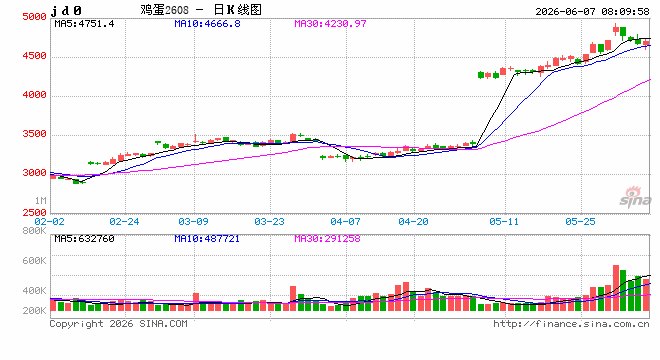
Task: Click the 3000 price axis label
Action: (34, 173)
